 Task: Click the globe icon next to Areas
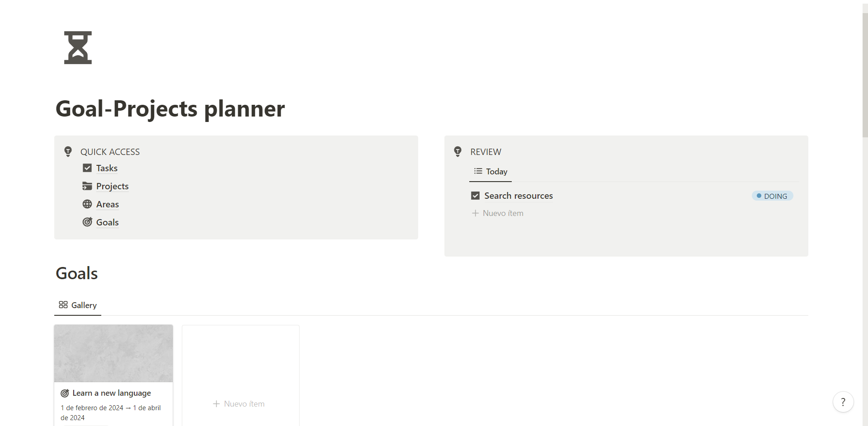coord(87,204)
